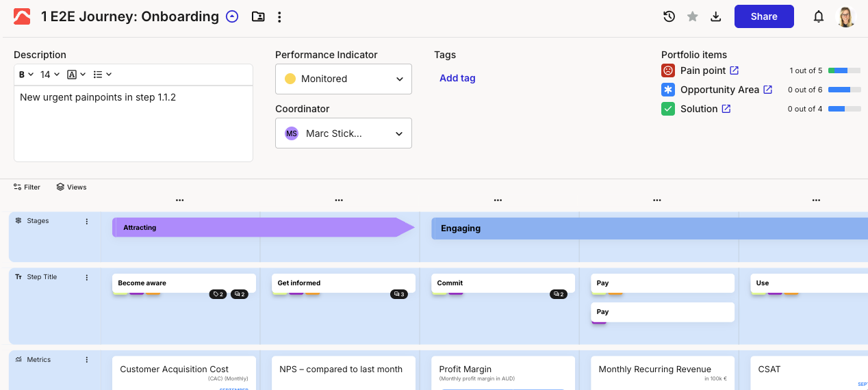Open the Pain point external link
Image resolution: width=868 pixels, height=390 pixels.
pos(735,70)
